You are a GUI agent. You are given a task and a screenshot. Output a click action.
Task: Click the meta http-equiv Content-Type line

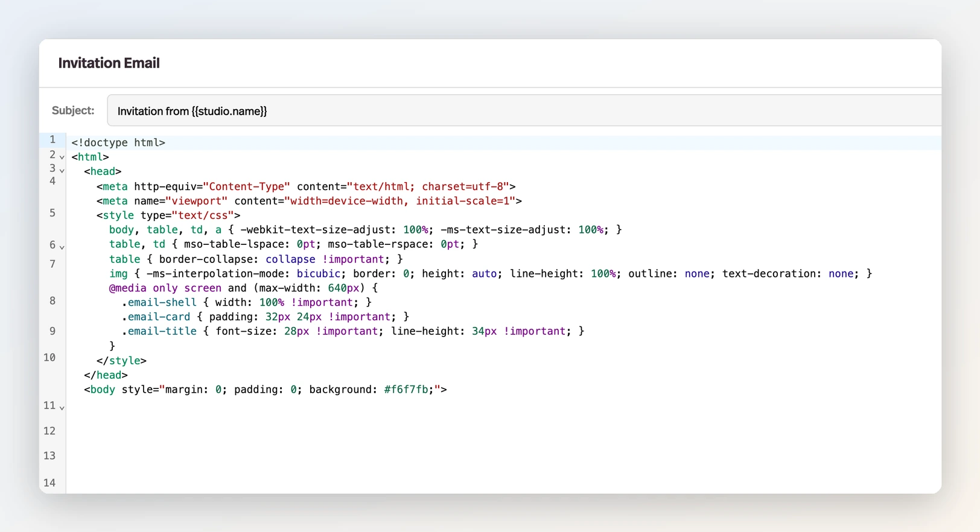306,186
